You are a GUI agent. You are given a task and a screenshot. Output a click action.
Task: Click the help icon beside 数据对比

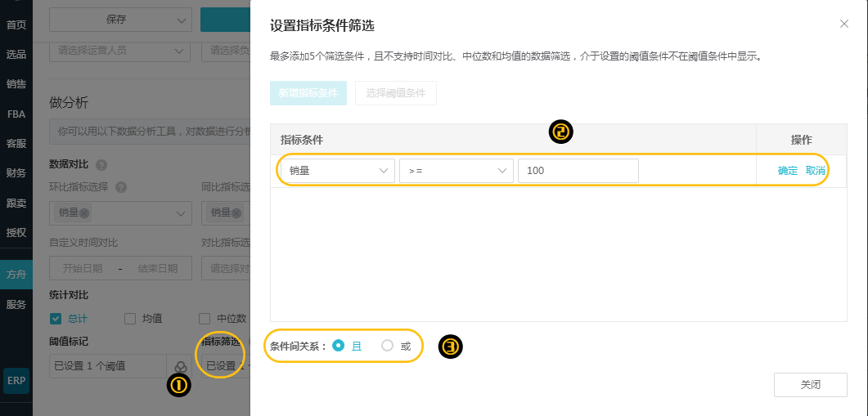point(101,165)
